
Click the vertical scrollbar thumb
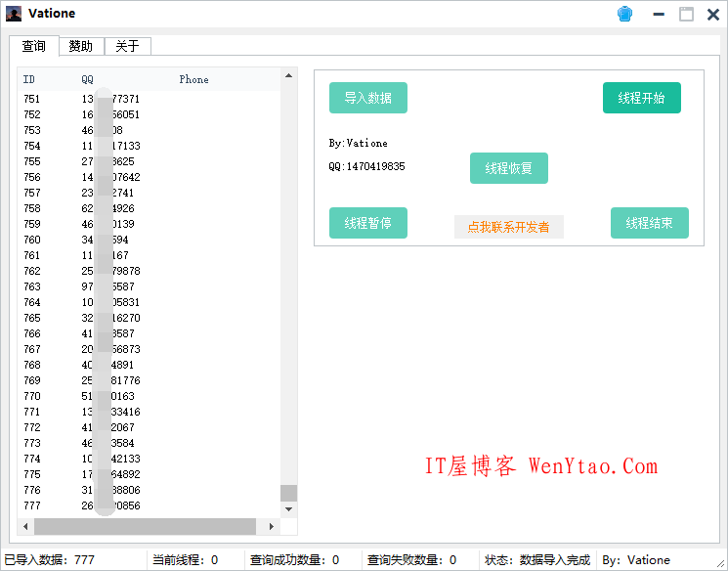pyautogui.click(x=288, y=493)
